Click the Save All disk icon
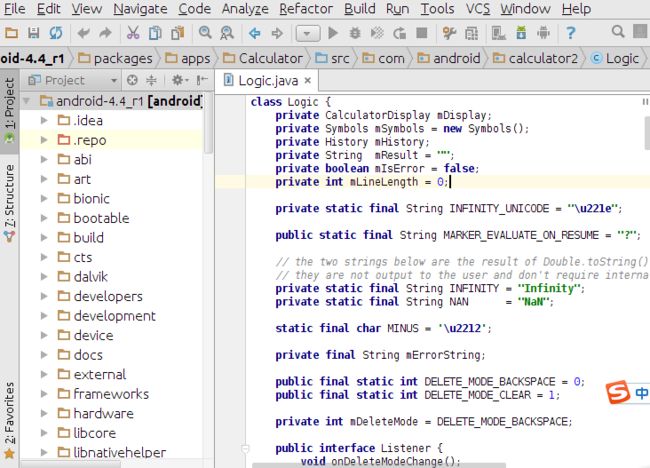 coord(34,32)
